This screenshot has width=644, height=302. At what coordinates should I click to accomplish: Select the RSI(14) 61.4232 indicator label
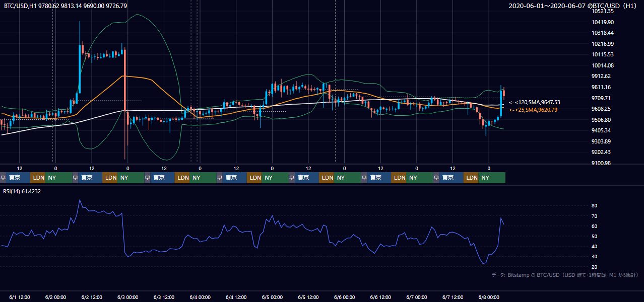(23, 191)
